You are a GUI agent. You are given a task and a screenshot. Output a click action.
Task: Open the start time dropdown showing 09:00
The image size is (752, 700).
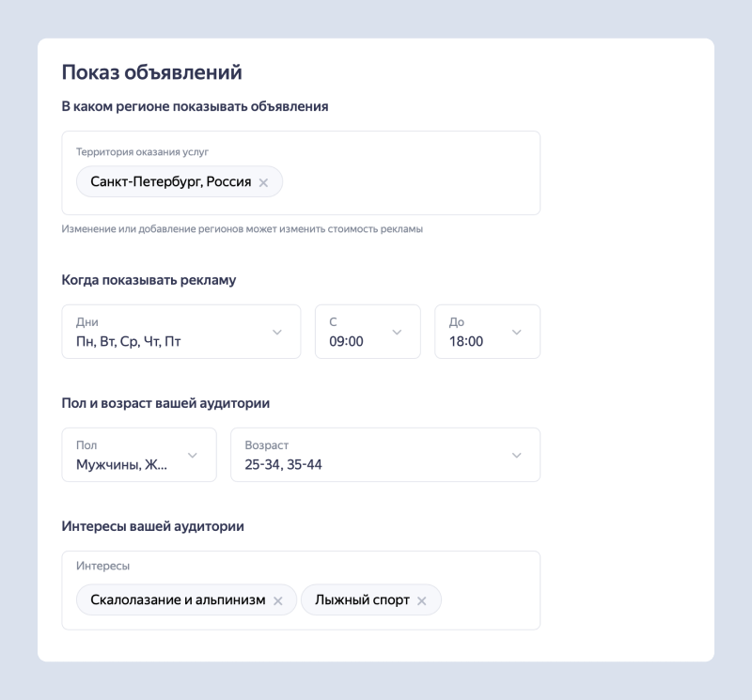pos(357,332)
